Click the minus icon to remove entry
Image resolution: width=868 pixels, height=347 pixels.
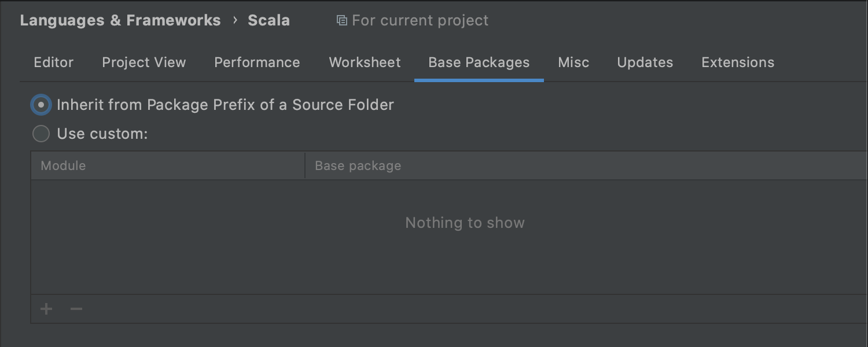[76, 309]
